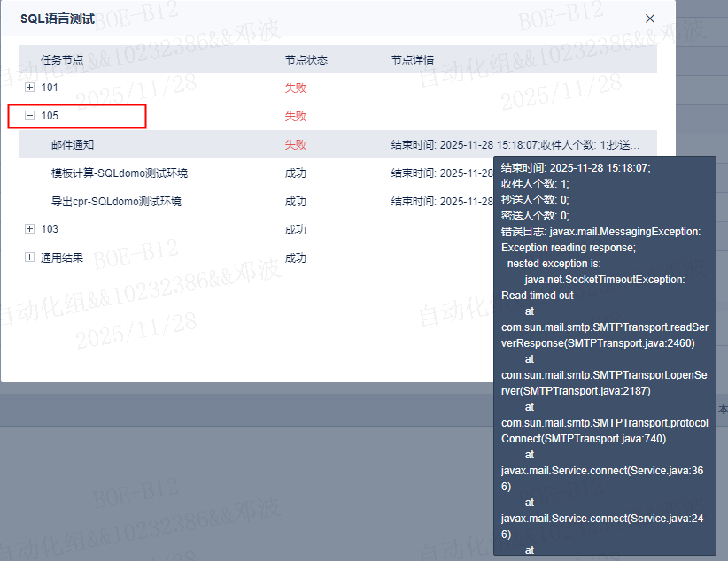This screenshot has width=728, height=561.
Task: Expand the 101 task node
Action: click(30, 88)
